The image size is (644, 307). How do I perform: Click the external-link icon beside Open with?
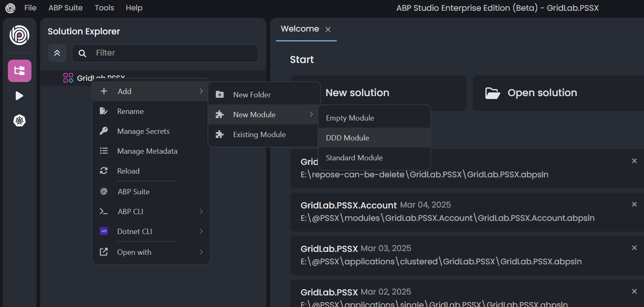tap(104, 252)
